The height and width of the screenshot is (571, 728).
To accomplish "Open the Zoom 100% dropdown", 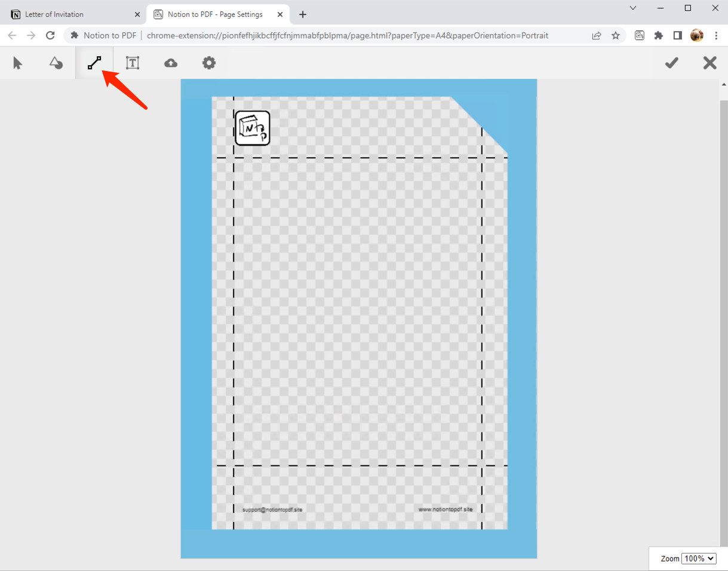I will (699, 558).
